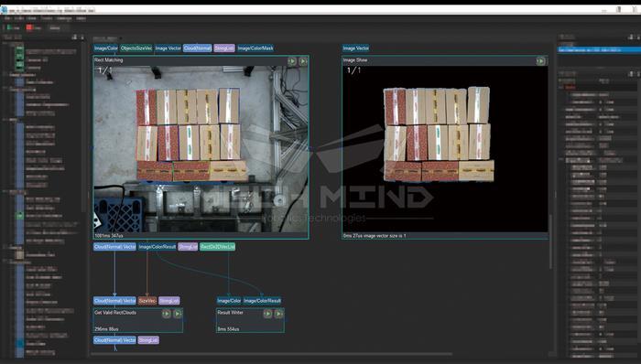Click the Rect Matching node title bar
This screenshot has width=641, height=364.
tap(190, 60)
